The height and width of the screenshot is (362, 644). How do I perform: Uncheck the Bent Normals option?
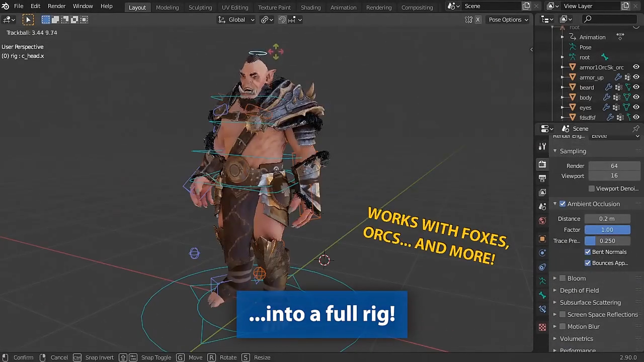pyautogui.click(x=588, y=252)
